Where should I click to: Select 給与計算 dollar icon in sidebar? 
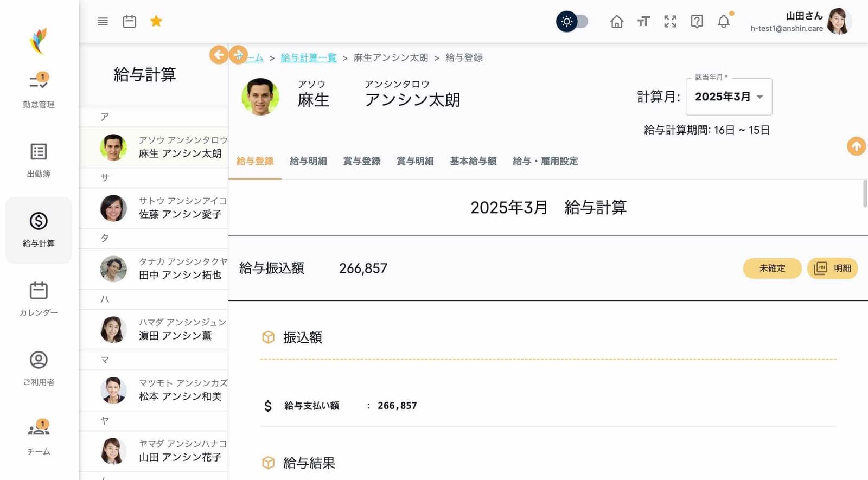(x=39, y=230)
